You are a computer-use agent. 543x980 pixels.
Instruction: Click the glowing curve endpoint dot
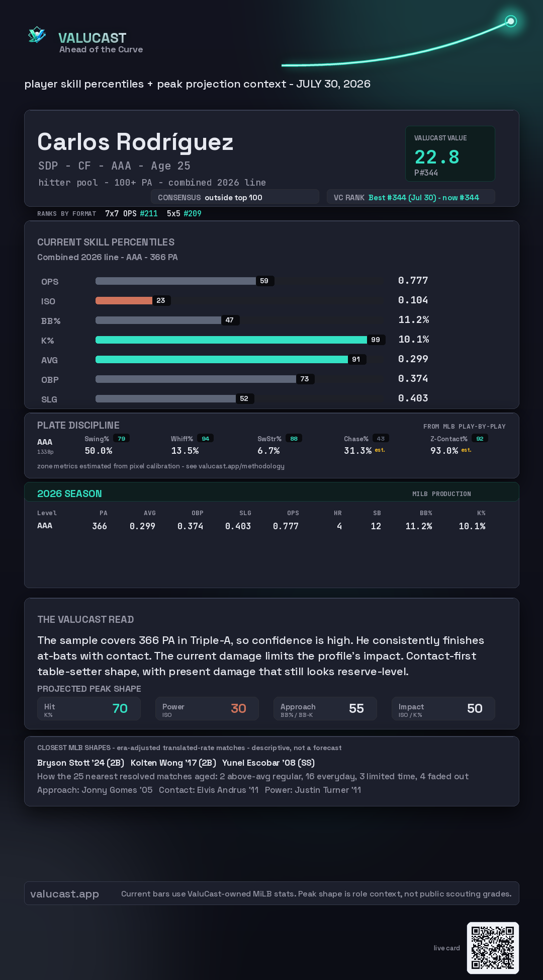pos(511,21)
